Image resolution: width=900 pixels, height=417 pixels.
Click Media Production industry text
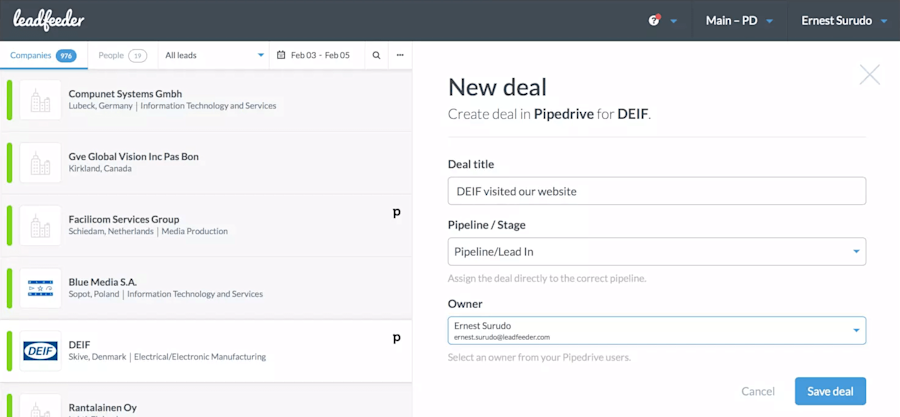[195, 232]
